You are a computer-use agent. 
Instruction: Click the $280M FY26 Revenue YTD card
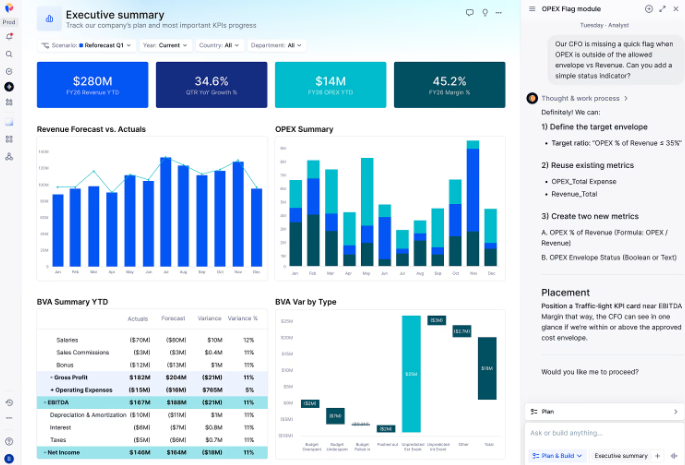click(92, 85)
